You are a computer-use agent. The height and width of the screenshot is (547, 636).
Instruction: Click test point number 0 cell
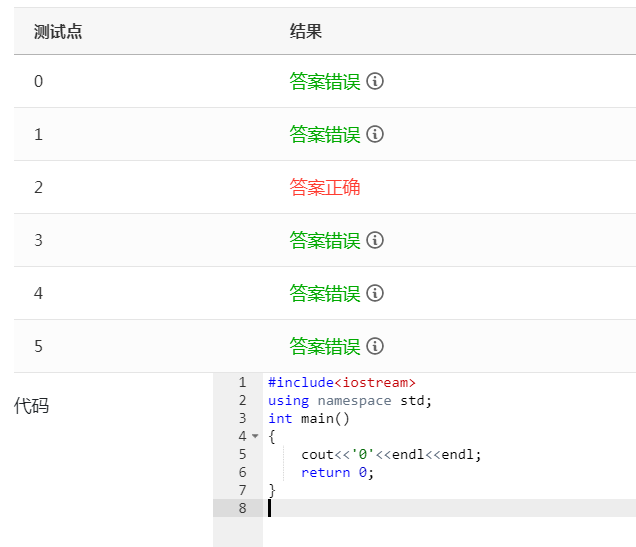(39, 81)
